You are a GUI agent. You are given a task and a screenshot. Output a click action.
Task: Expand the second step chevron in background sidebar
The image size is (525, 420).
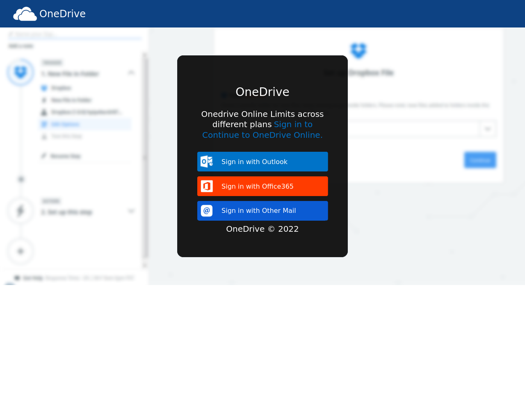tap(131, 211)
